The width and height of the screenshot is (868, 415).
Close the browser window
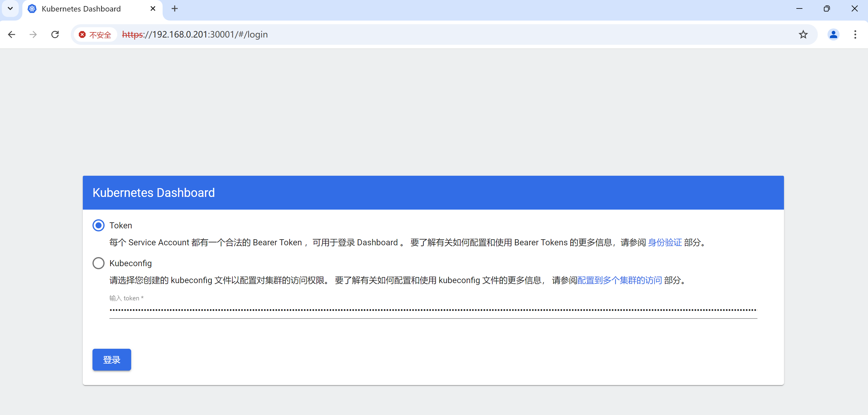854,9
